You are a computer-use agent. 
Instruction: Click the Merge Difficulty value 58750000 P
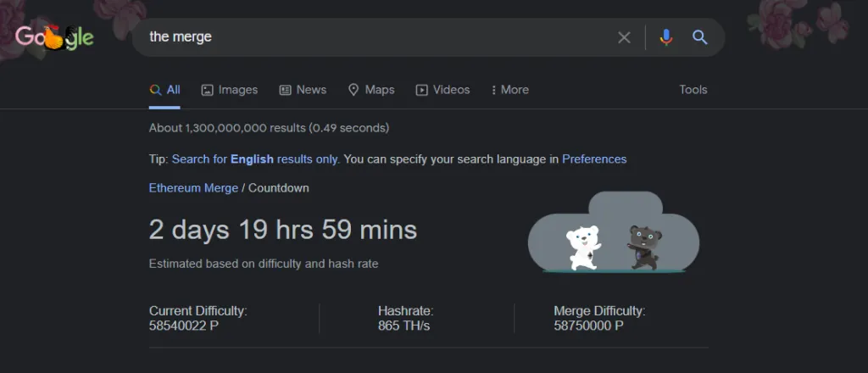(x=588, y=326)
